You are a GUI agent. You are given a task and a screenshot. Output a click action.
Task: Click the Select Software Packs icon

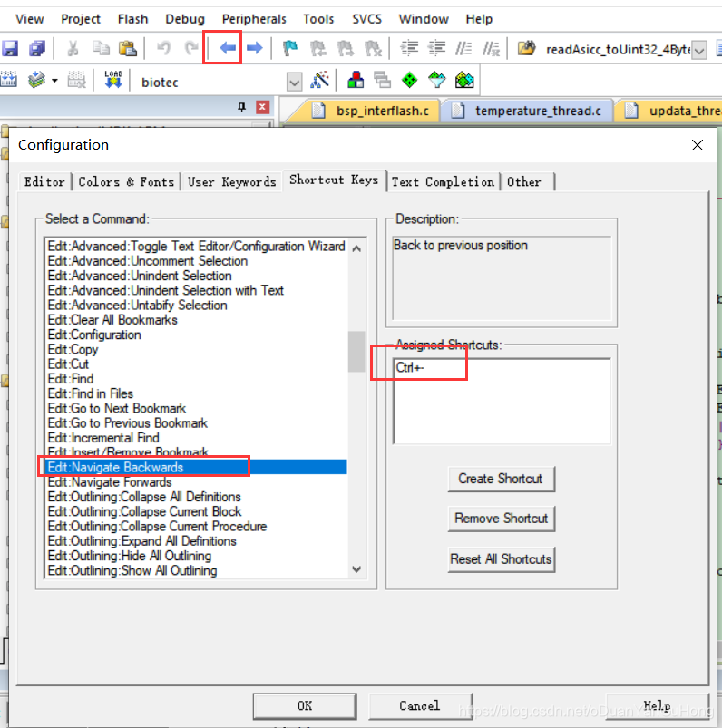click(x=436, y=81)
